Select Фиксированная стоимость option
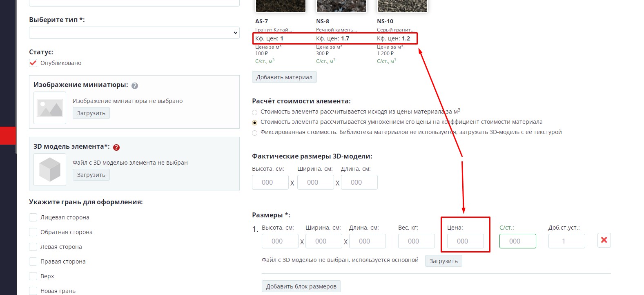644x295 pixels. 255,133
